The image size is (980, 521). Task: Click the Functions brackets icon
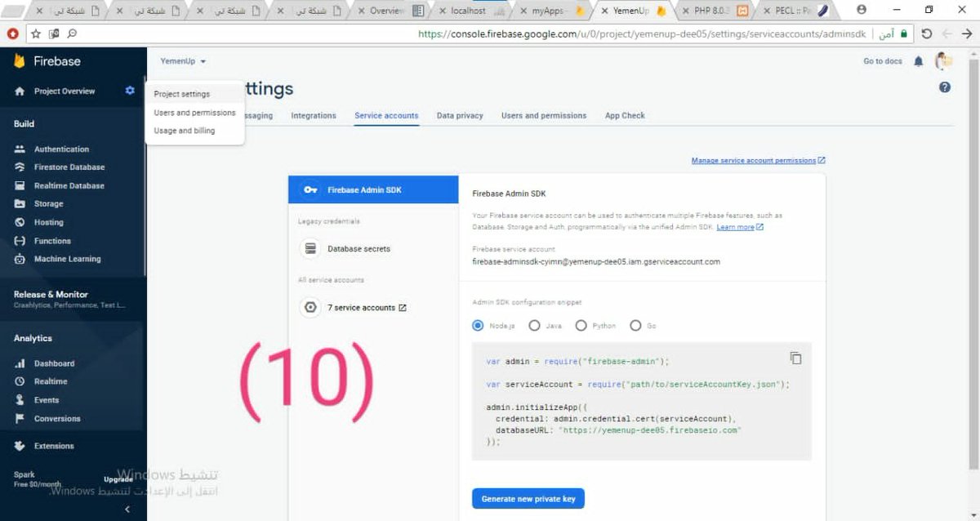click(x=20, y=241)
